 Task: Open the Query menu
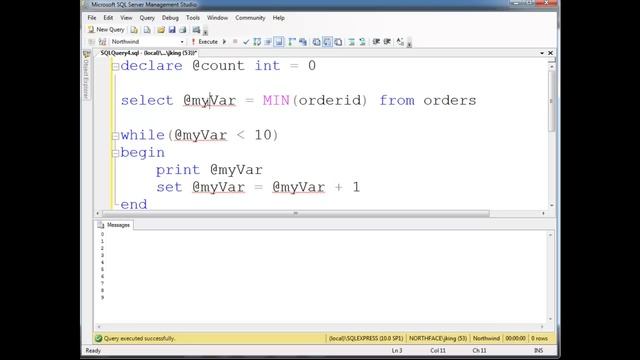147,18
